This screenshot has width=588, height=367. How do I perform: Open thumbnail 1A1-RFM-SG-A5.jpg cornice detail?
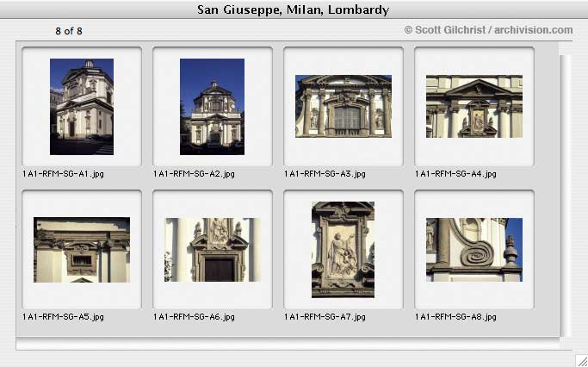coord(82,250)
